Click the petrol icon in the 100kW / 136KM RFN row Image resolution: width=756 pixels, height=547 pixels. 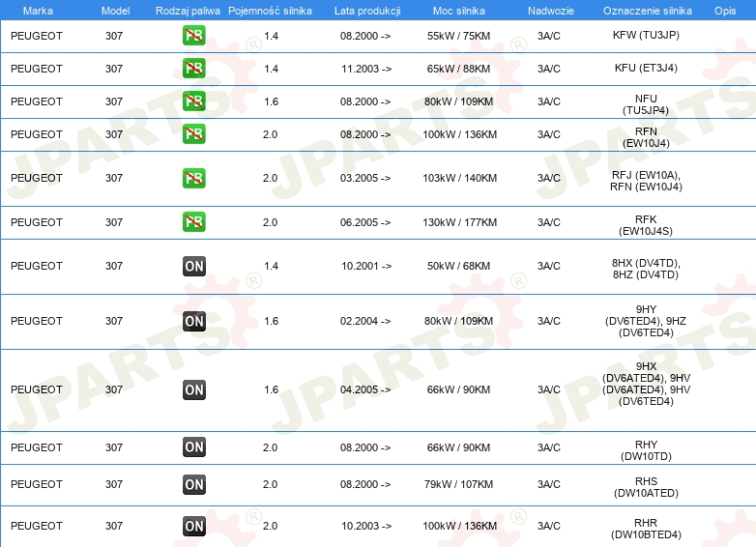193,134
